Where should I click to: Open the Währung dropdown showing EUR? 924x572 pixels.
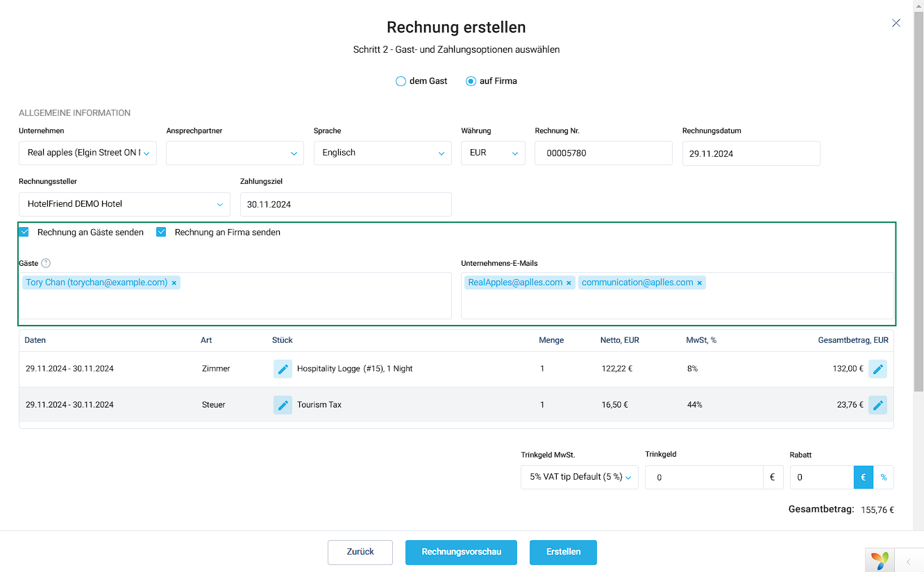(493, 153)
